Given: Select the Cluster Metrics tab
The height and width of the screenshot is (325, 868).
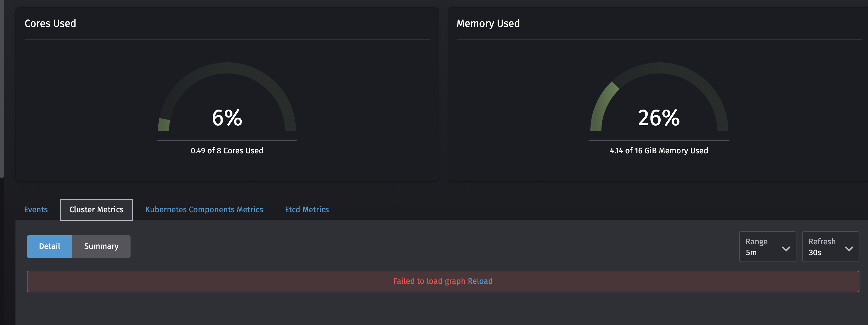Looking at the screenshot, I should (x=96, y=209).
